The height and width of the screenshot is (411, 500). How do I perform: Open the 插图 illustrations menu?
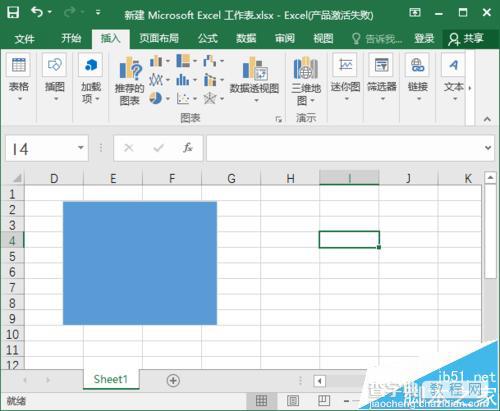point(55,78)
